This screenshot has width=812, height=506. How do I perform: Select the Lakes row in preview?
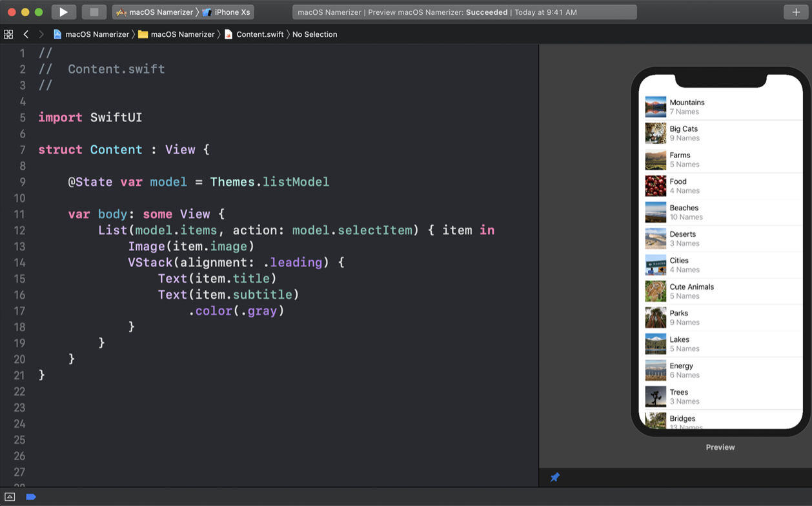click(720, 344)
